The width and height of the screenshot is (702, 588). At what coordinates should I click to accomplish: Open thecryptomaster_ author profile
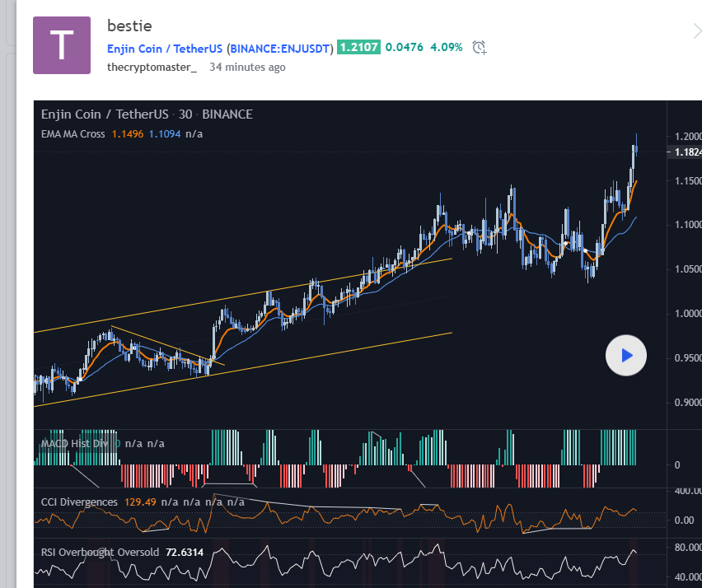pos(152,67)
